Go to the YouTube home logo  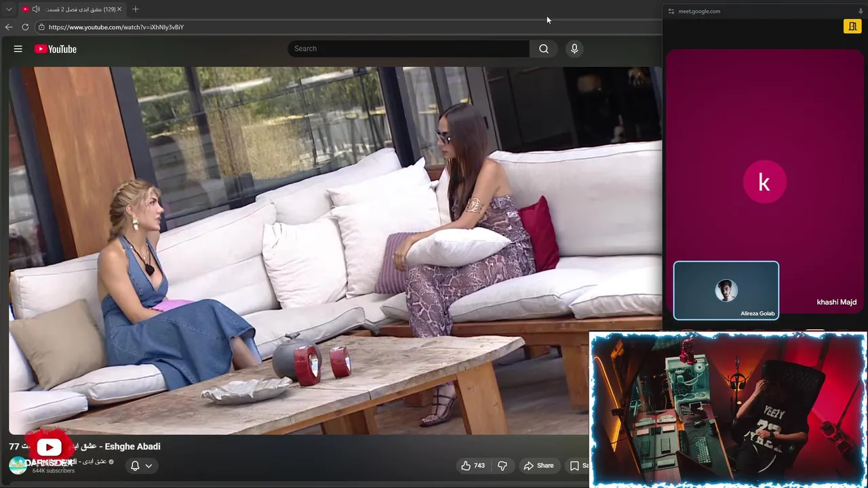point(56,49)
